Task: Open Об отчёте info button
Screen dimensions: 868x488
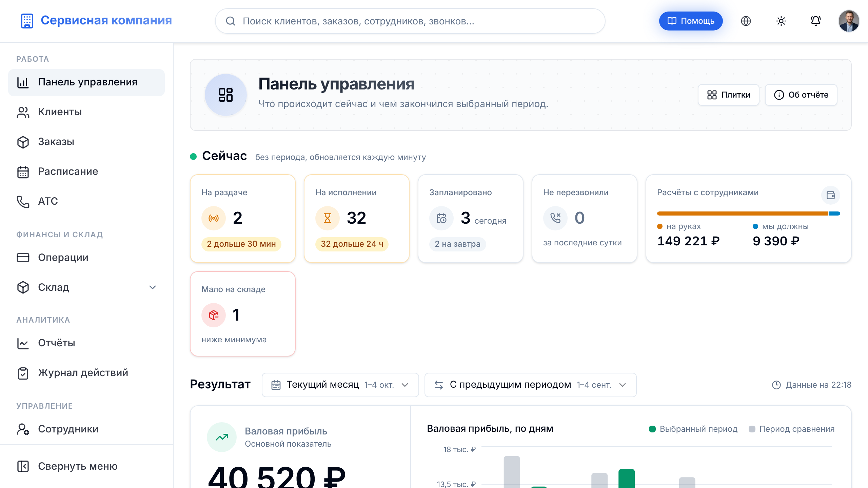Action: [x=801, y=95]
